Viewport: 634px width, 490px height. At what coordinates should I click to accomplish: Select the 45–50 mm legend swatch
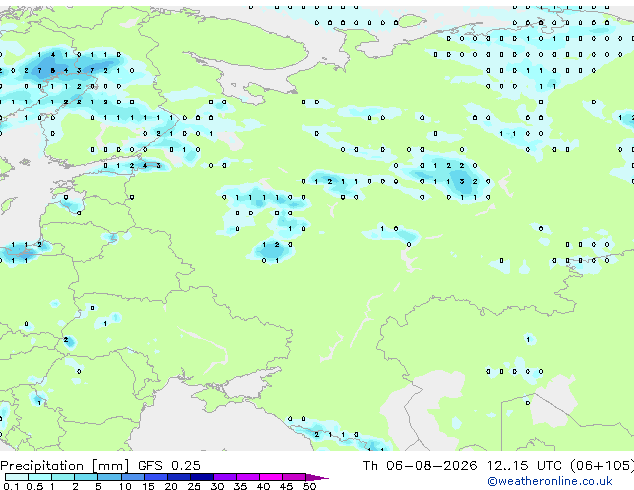pyautogui.click(x=294, y=477)
